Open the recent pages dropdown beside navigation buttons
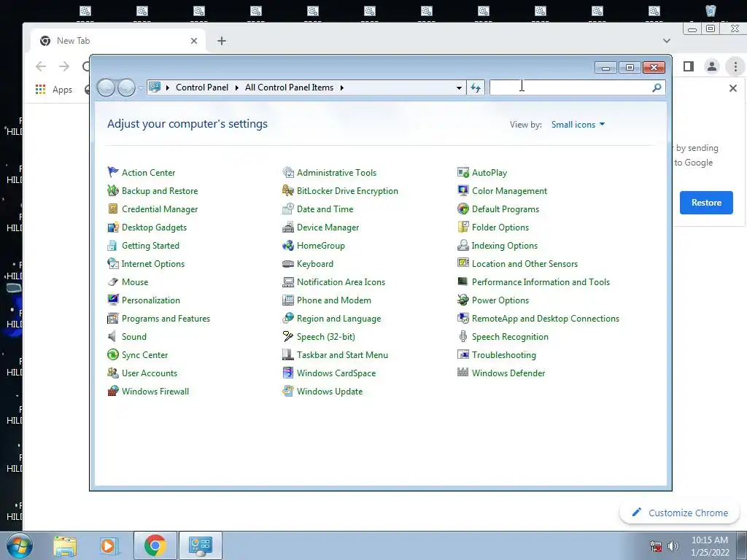 coord(141,88)
